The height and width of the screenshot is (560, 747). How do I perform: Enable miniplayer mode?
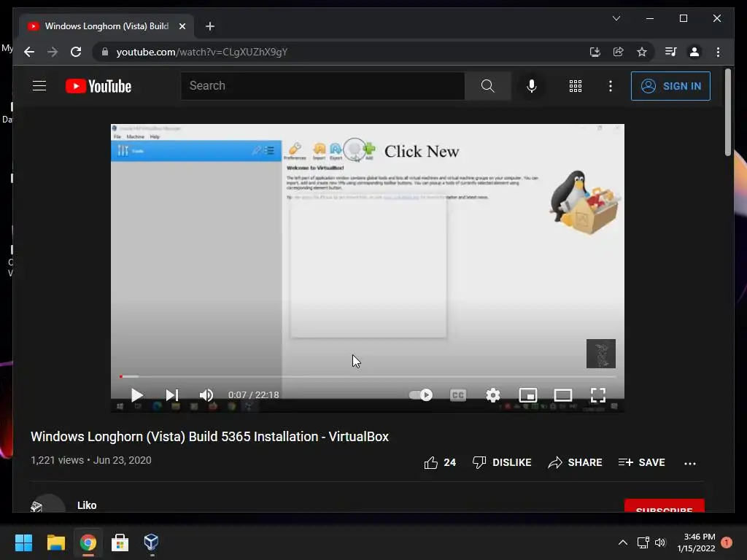coord(528,394)
